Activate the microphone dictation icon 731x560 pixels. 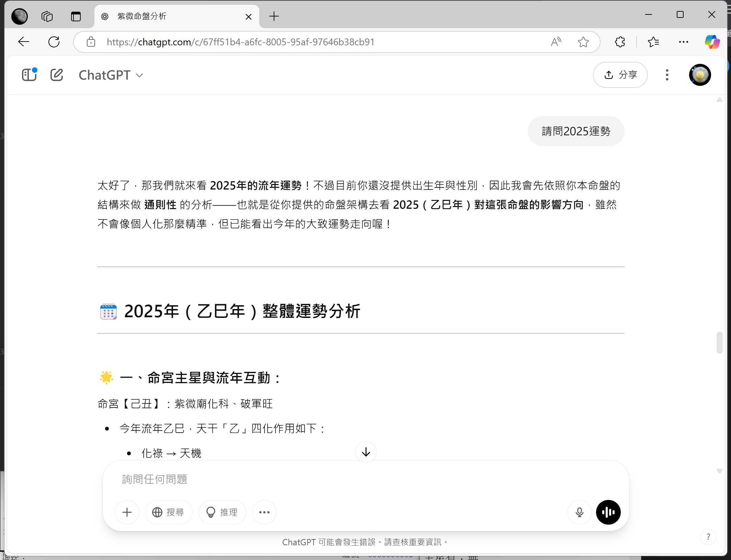(x=579, y=512)
